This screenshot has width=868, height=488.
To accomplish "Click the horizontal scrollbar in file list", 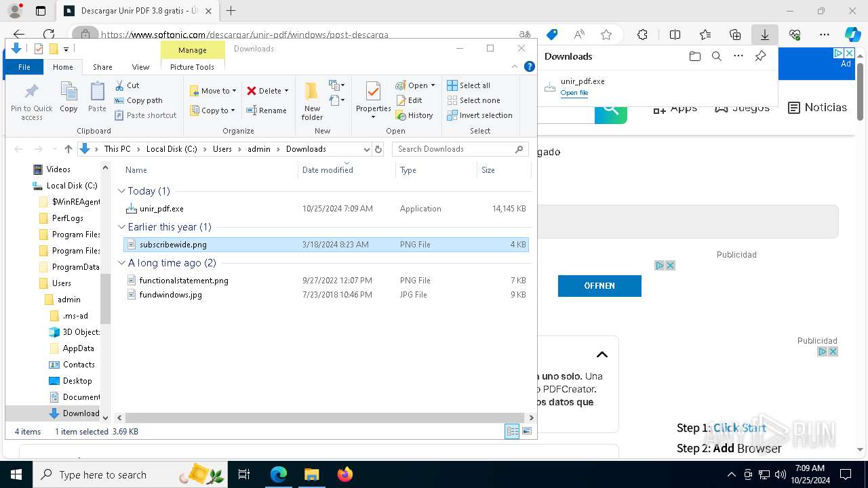I will click(324, 418).
